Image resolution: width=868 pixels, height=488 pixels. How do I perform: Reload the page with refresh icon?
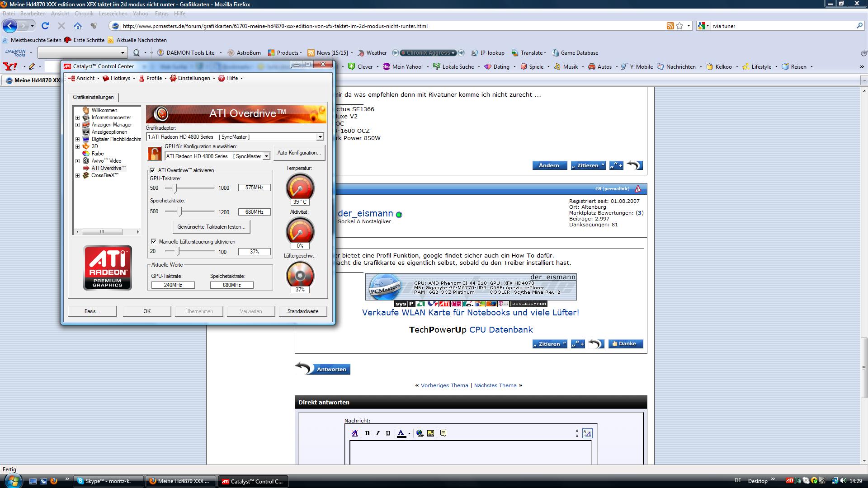click(45, 26)
